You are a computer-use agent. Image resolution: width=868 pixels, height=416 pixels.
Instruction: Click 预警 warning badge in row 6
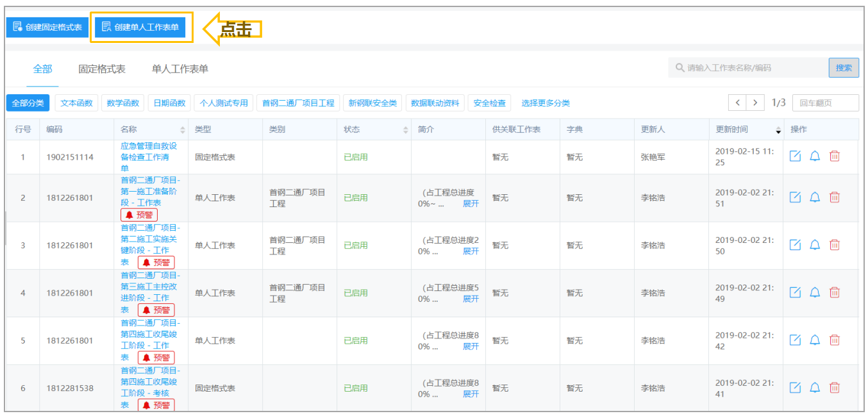156,405
